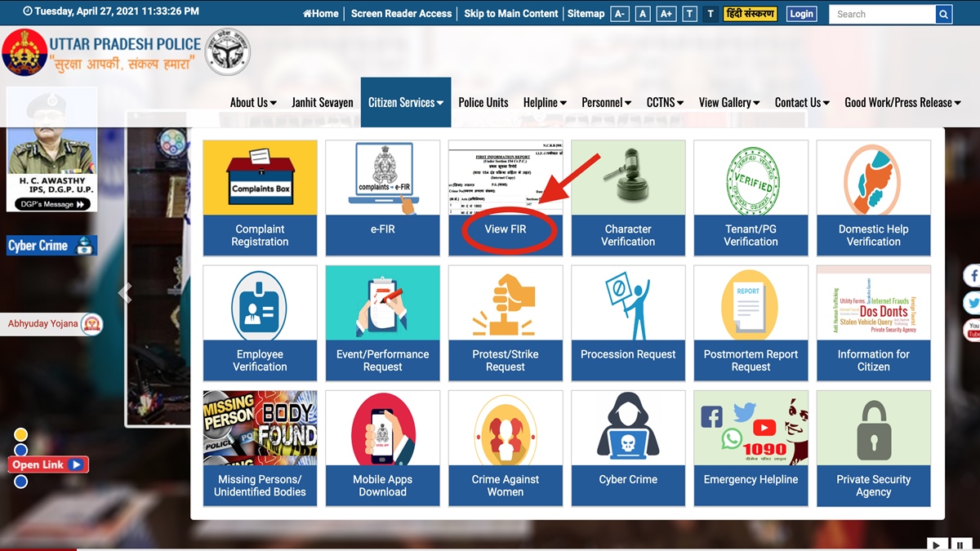Expand the Helpline dropdown menu

[545, 103]
